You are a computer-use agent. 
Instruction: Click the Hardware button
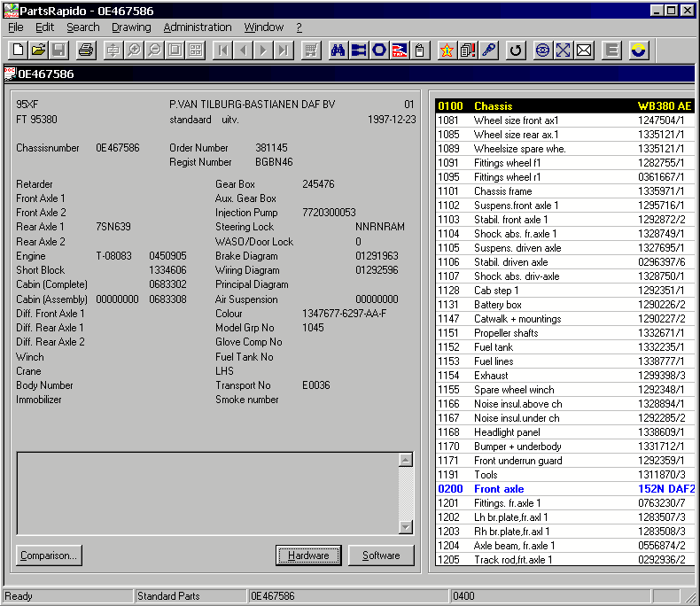(308, 555)
